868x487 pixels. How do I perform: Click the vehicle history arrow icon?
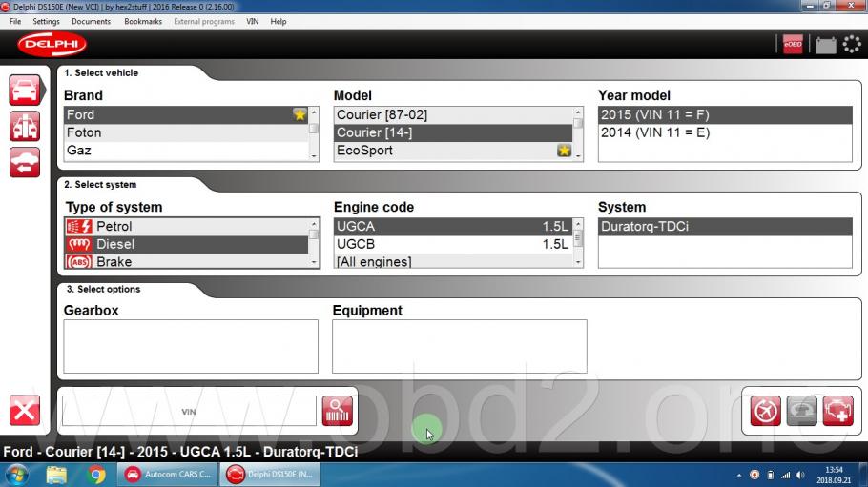[x=25, y=162]
